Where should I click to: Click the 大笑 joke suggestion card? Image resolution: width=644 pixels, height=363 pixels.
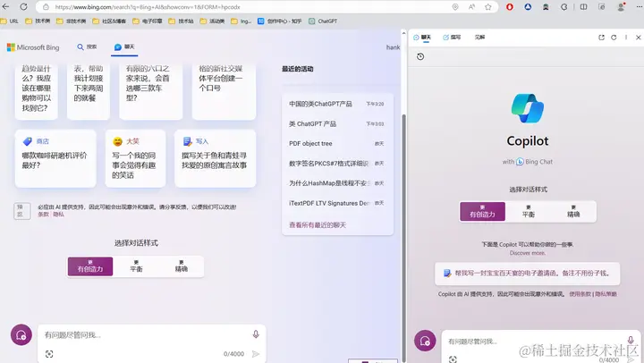click(136, 158)
